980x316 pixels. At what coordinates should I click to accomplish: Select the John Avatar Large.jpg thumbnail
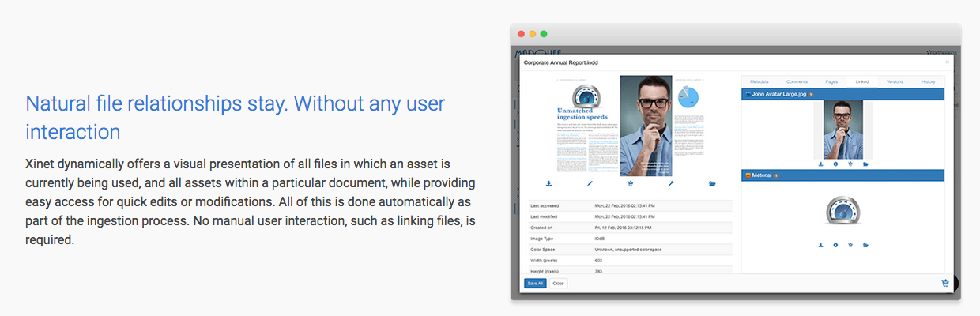842,130
